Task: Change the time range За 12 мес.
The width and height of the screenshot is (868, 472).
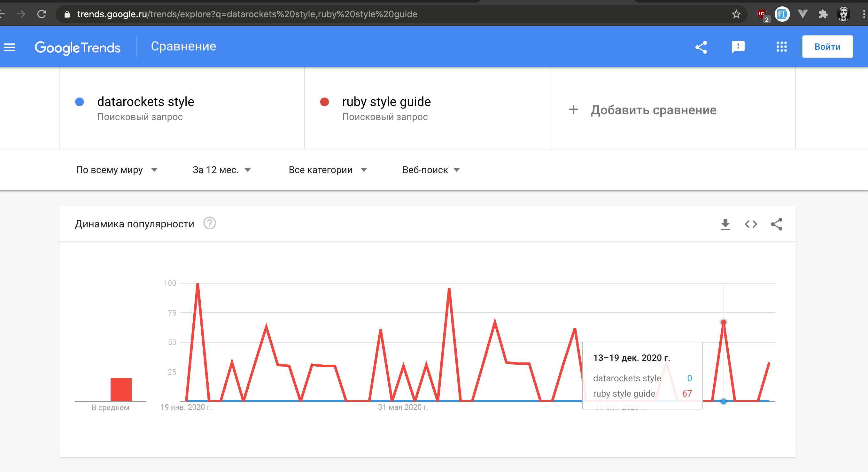Action: [221, 170]
